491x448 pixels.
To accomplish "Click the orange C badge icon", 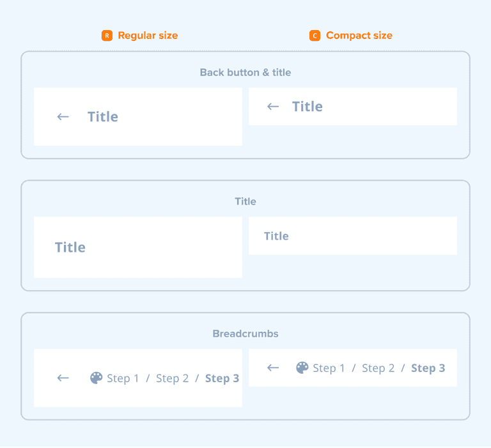I will (315, 36).
